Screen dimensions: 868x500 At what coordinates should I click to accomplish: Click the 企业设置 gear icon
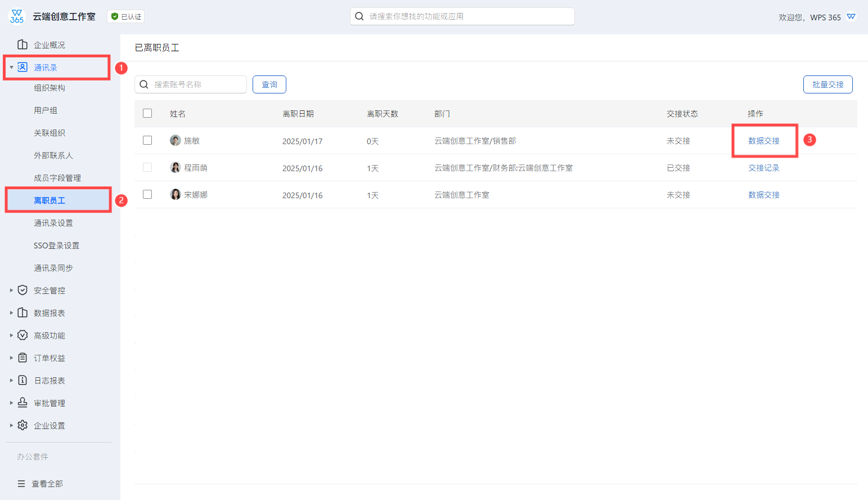point(23,425)
